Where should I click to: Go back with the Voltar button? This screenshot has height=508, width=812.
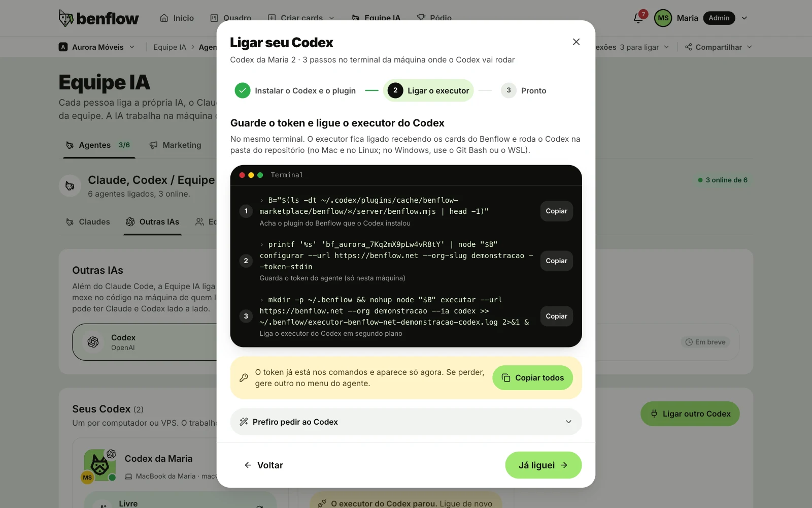pos(263,465)
